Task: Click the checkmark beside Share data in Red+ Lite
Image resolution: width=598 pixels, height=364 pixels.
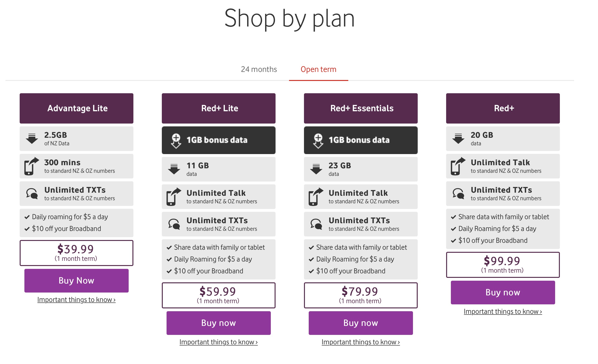Action: pos(169,248)
